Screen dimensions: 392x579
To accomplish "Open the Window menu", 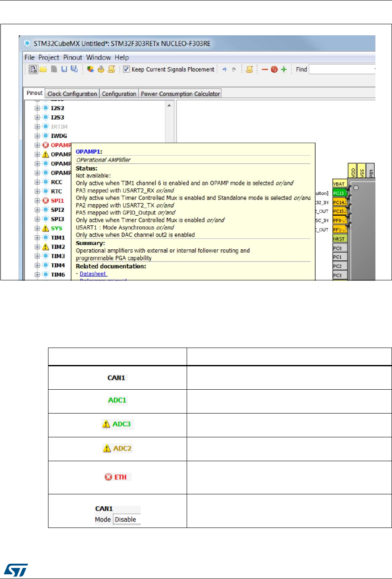I will coord(98,57).
